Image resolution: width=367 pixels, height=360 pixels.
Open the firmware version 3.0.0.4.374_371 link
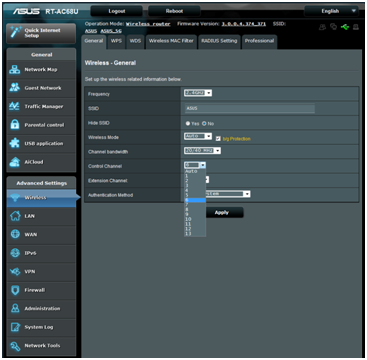pos(244,24)
